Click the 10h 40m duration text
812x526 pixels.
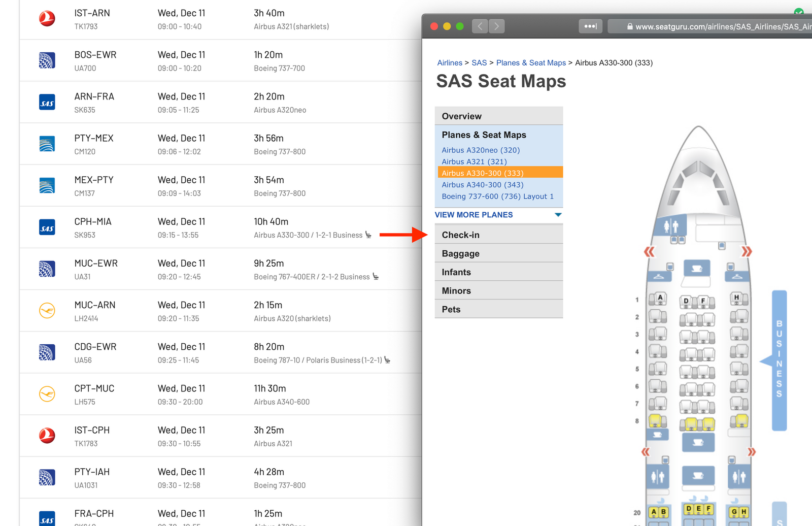coord(271,222)
